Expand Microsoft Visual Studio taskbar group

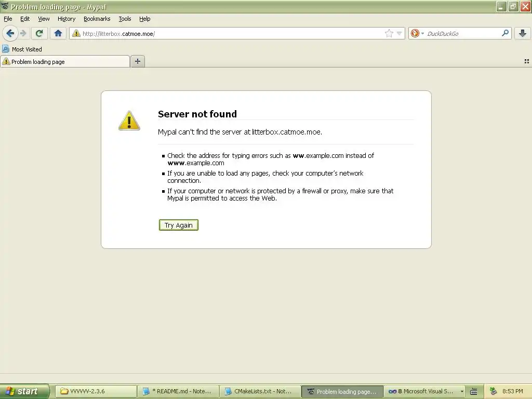pos(424,391)
